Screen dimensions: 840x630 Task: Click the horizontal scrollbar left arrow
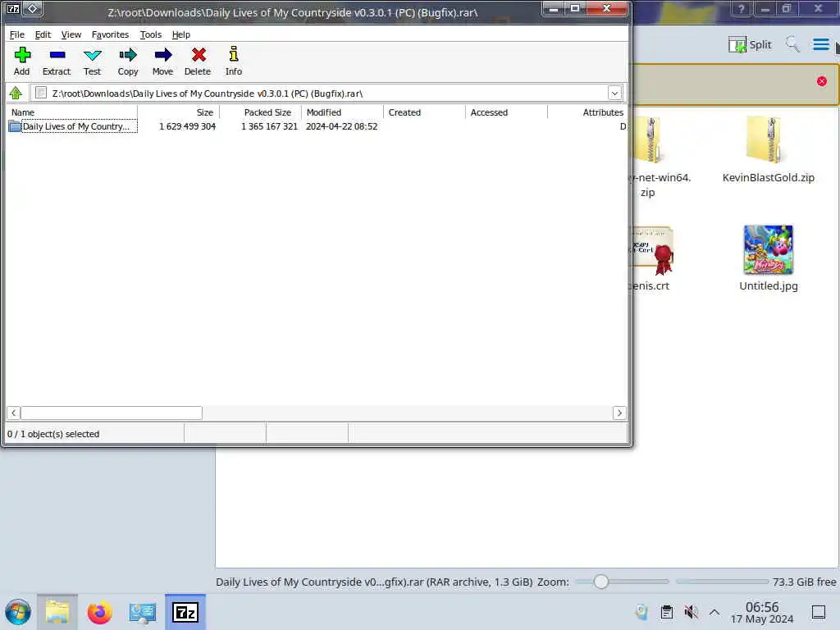[x=13, y=413]
